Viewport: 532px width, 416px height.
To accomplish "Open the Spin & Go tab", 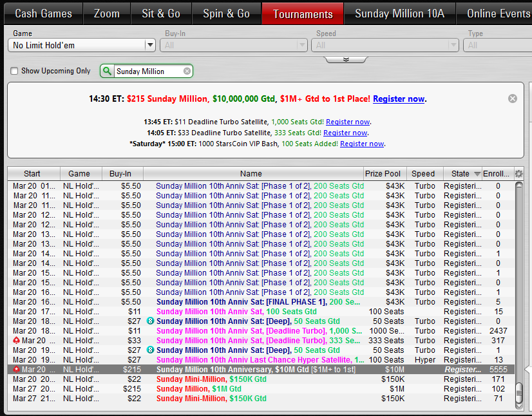I will click(226, 14).
